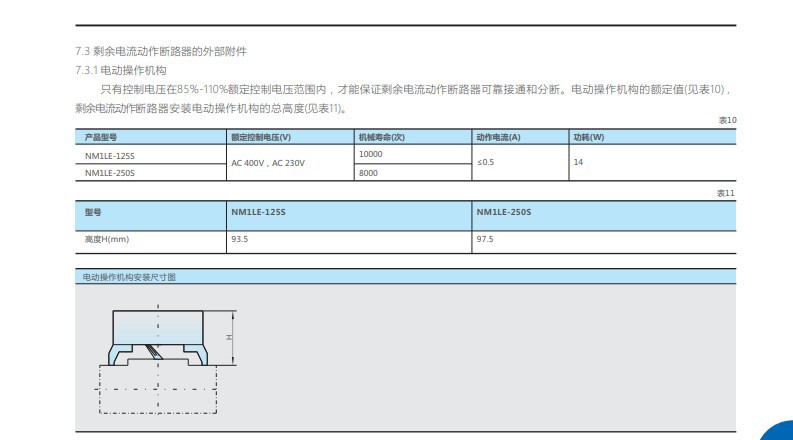Click the '机械寿命(次)' column header

pyautogui.click(x=381, y=137)
